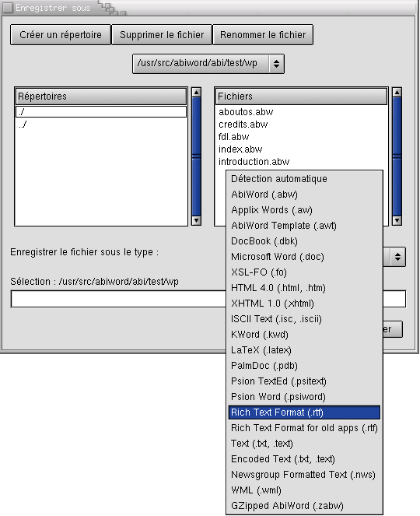Select the ./ directory entry

click(x=101, y=112)
